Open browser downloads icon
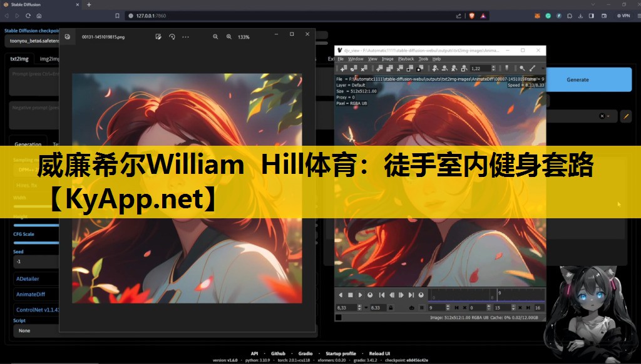 [x=580, y=16]
